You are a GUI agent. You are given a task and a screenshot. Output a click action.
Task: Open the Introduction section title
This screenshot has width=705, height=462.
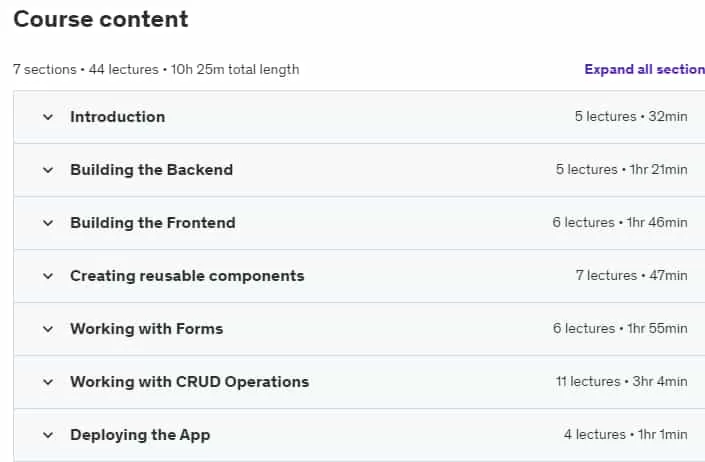coord(118,117)
